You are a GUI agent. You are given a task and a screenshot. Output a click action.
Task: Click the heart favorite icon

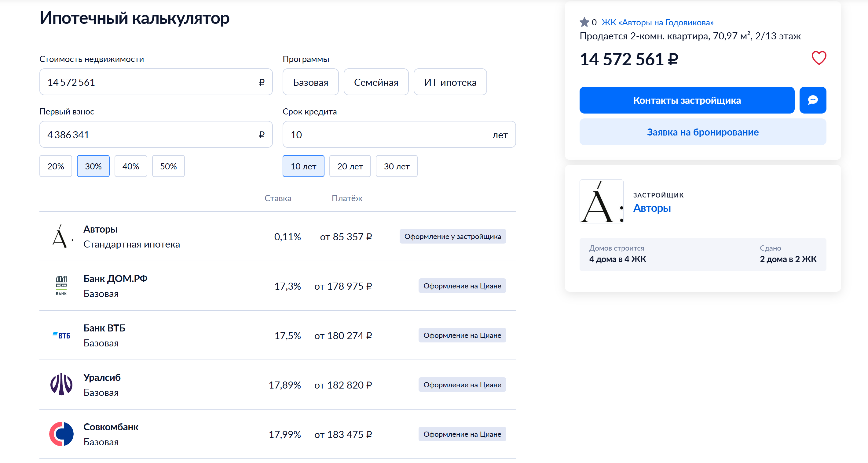point(819,58)
